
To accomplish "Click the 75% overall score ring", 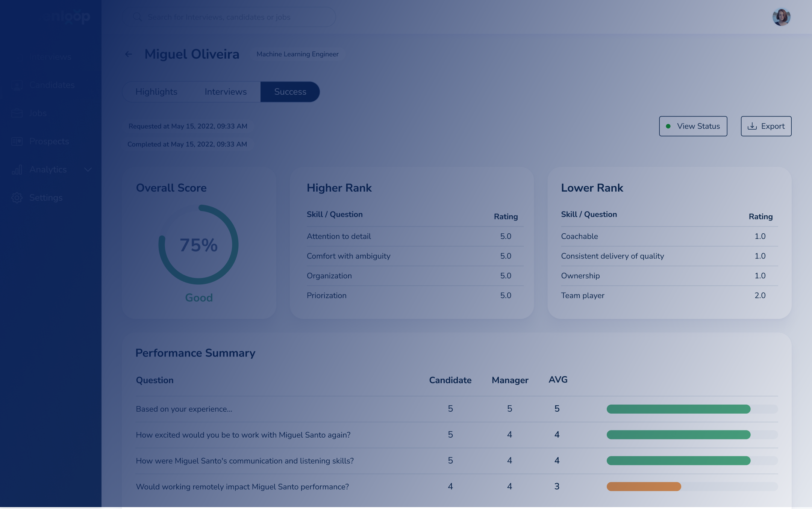I will pyautogui.click(x=198, y=245).
